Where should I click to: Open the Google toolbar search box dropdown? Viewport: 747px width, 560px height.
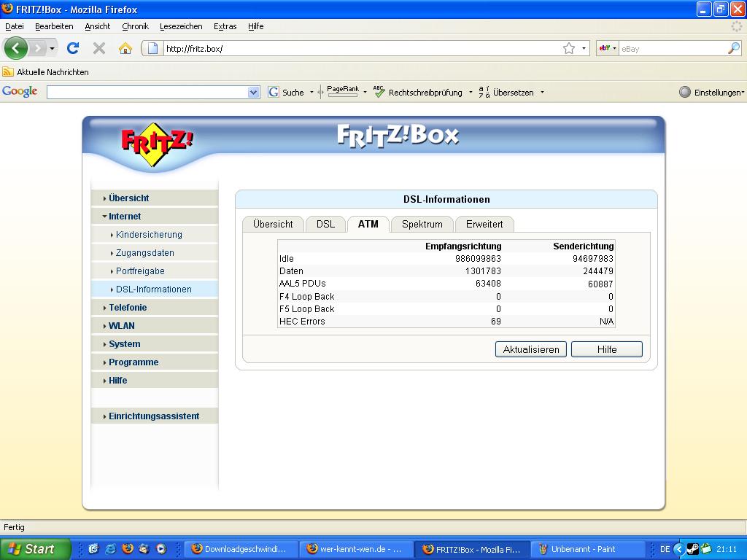tap(254, 93)
